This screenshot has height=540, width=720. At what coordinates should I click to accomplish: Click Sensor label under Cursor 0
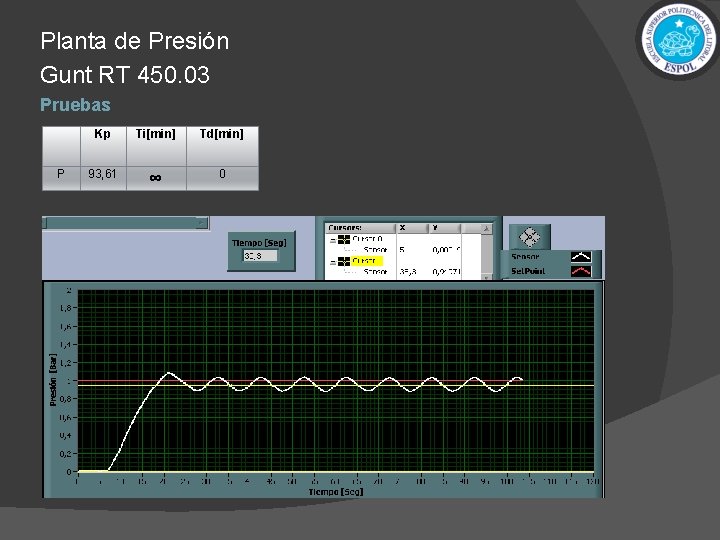pos(375,250)
